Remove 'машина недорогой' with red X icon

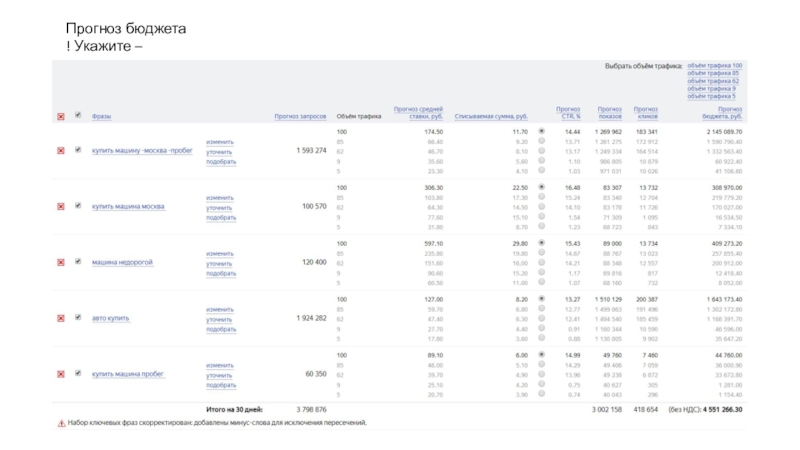pyautogui.click(x=61, y=263)
